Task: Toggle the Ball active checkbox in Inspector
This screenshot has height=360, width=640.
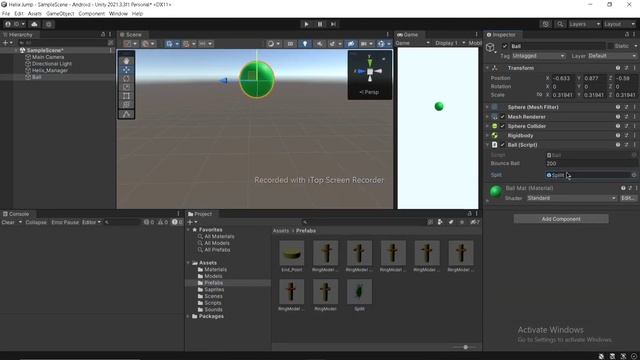Action: [505, 46]
